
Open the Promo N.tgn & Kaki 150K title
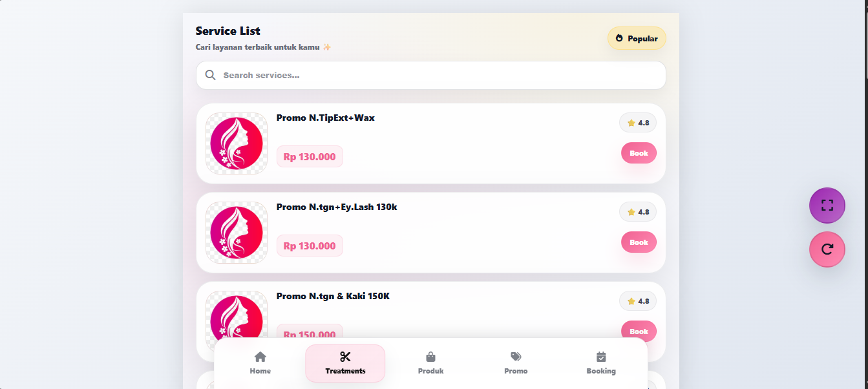pos(333,296)
